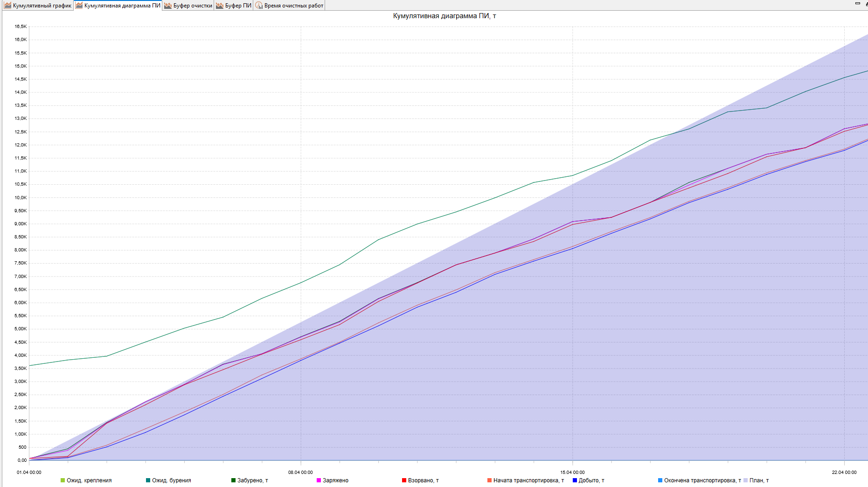Toggle the Взорвано, т legend series
The width and height of the screenshot is (868, 487).
[x=420, y=480]
